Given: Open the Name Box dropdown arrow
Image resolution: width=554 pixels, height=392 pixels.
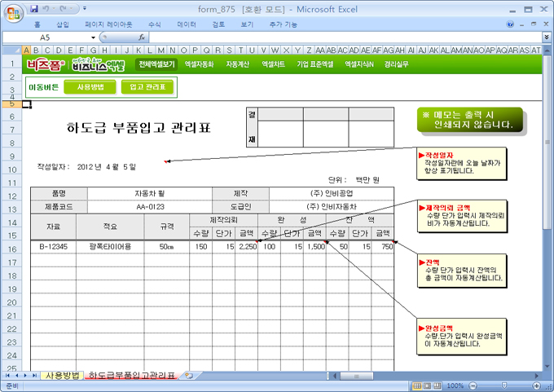Looking at the screenshot, I should pos(94,37).
